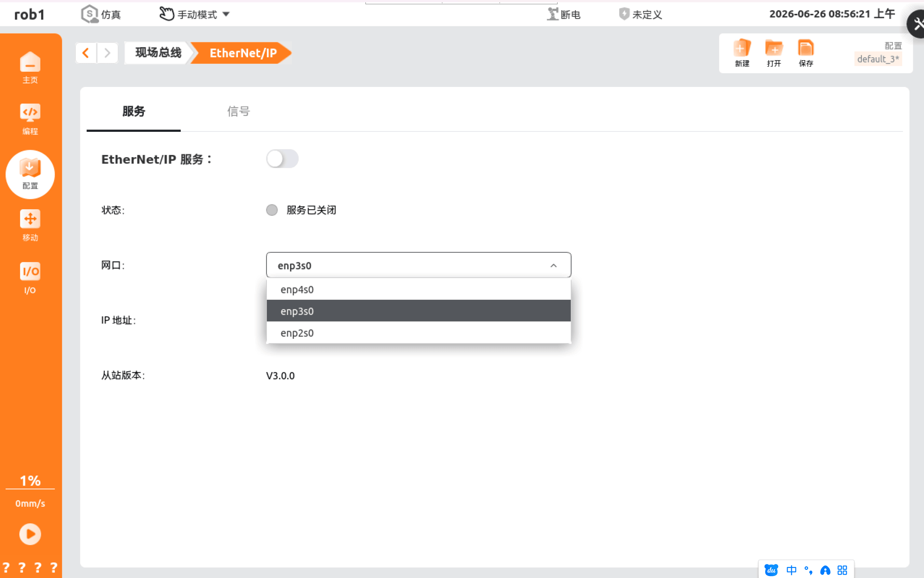The height and width of the screenshot is (578, 924).
Task: Switch to the 信号 tab
Action: pyautogui.click(x=239, y=111)
